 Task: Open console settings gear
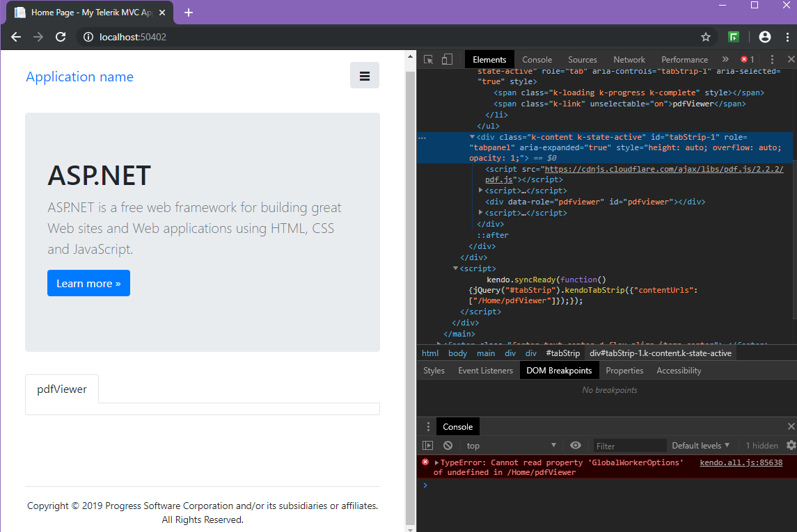pos(791,445)
